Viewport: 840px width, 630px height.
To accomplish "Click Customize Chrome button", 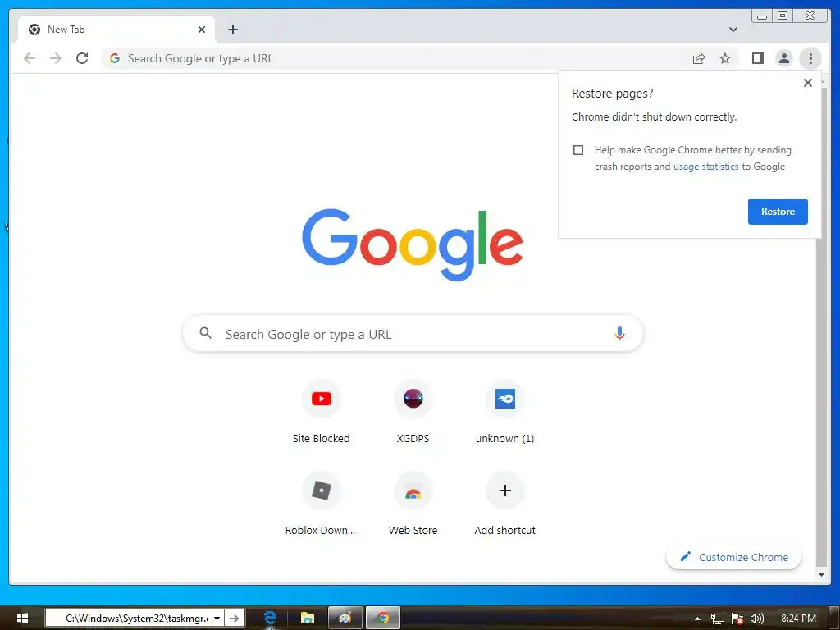I will (x=733, y=557).
